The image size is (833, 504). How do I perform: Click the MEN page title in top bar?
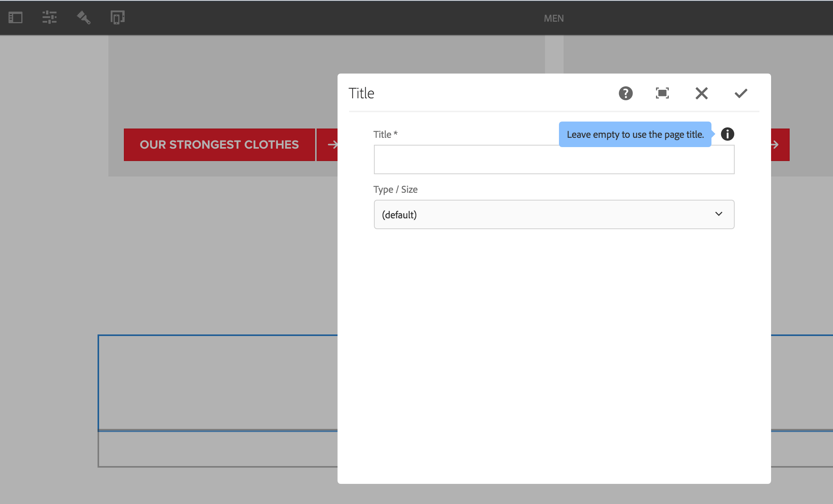(x=553, y=18)
